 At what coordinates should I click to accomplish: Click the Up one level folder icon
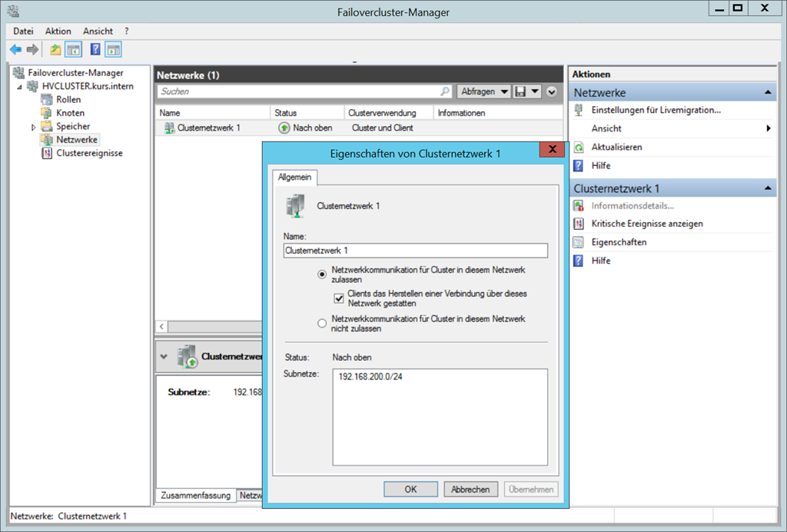(55, 50)
